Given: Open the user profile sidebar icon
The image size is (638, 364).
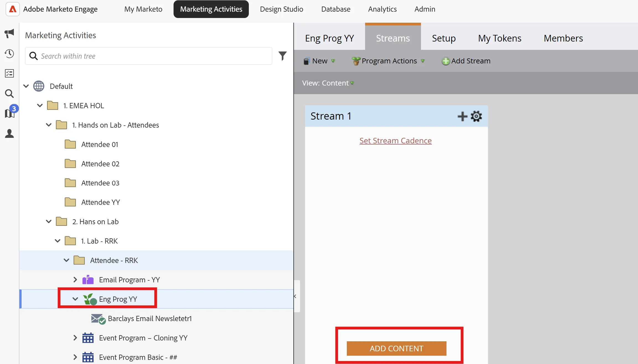Looking at the screenshot, I should (9, 133).
